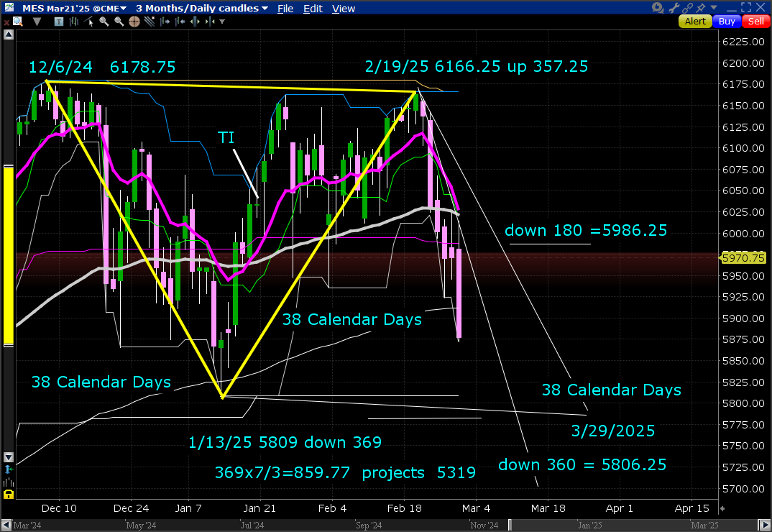The height and width of the screenshot is (532, 772).
Task: Click the small arrow right of time axis
Action: pyautogui.click(x=722, y=508)
